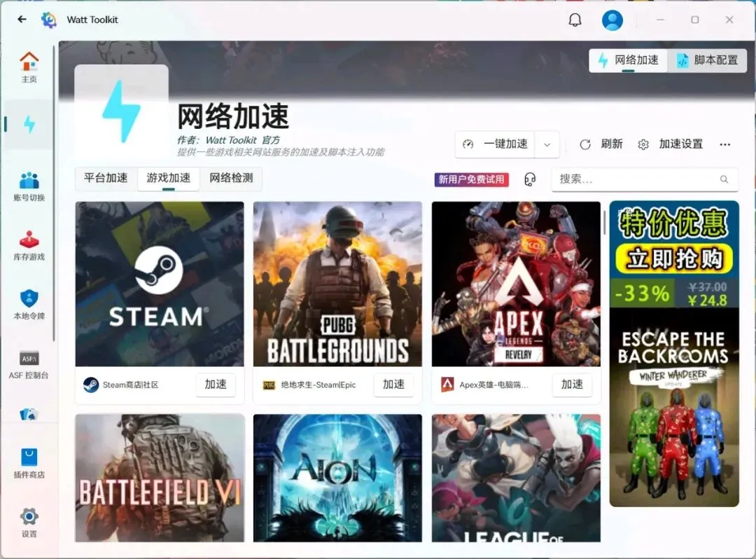
Task: Click the Steam logo beside Steam商店|社区
Action: [x=90, y=385]
